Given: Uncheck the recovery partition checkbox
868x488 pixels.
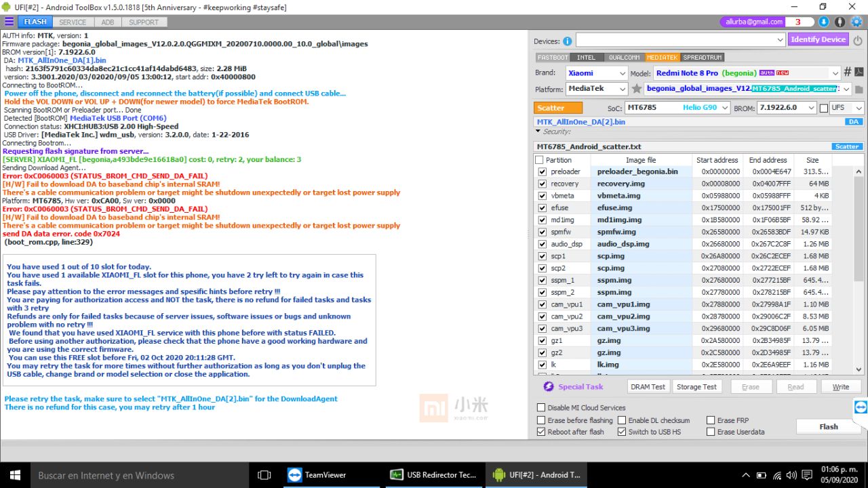Looking at the screenshot, I should click(x=542, y=184).
